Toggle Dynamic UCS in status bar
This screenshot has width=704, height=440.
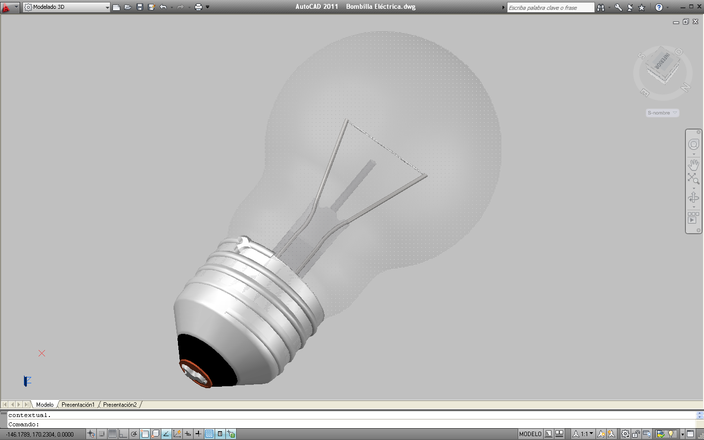[x=177, y=434]
